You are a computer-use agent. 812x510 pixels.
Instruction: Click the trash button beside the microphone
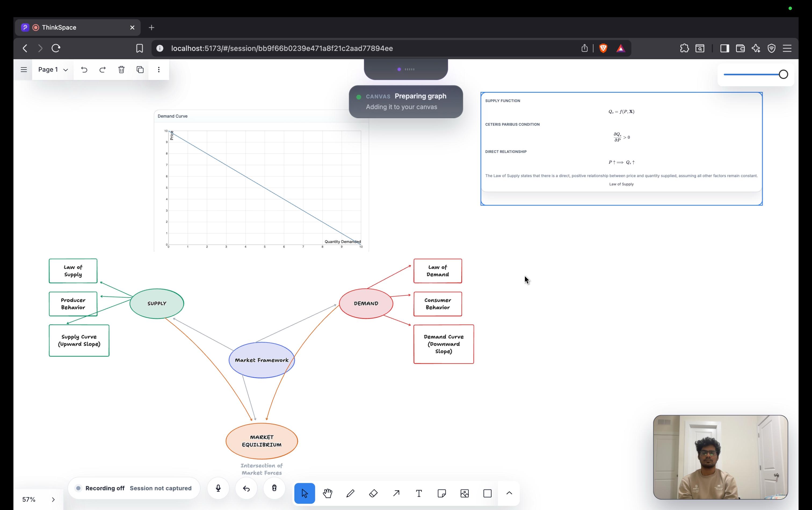274,488
